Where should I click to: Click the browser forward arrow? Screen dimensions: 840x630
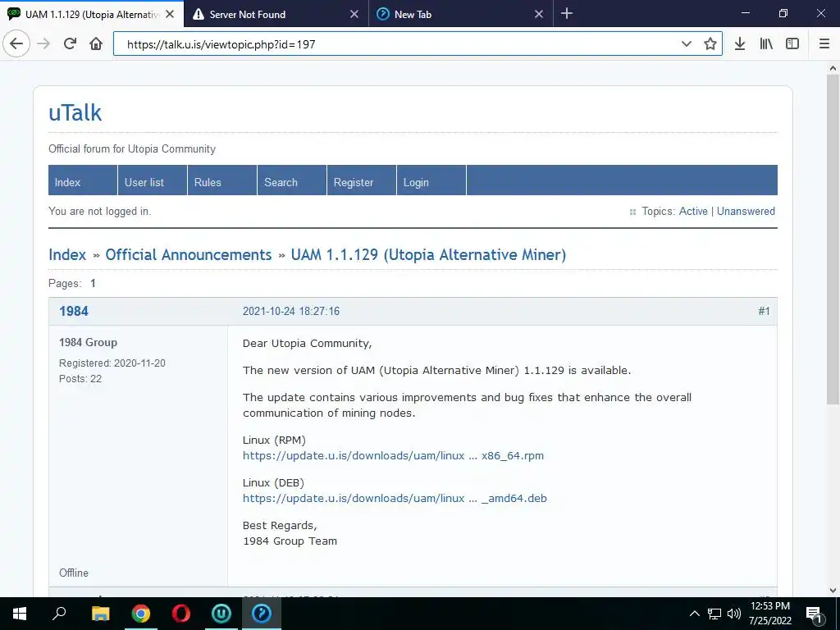tap(43, 44)
